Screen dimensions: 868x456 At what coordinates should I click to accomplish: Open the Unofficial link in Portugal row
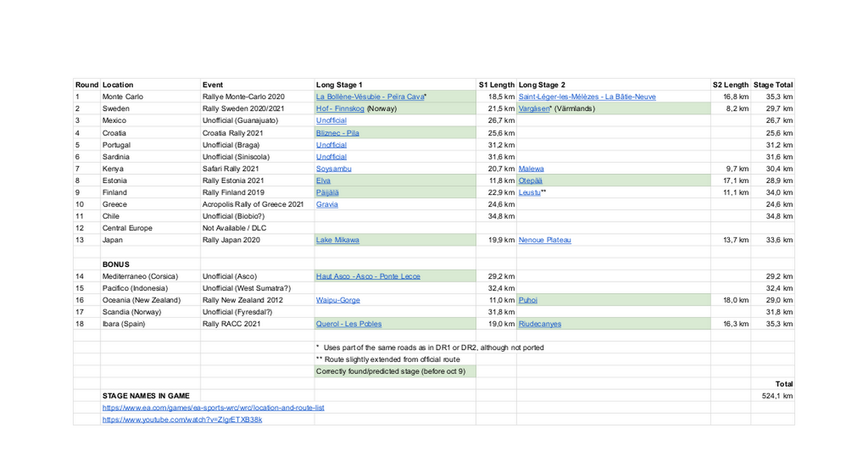tap(331, 145)
